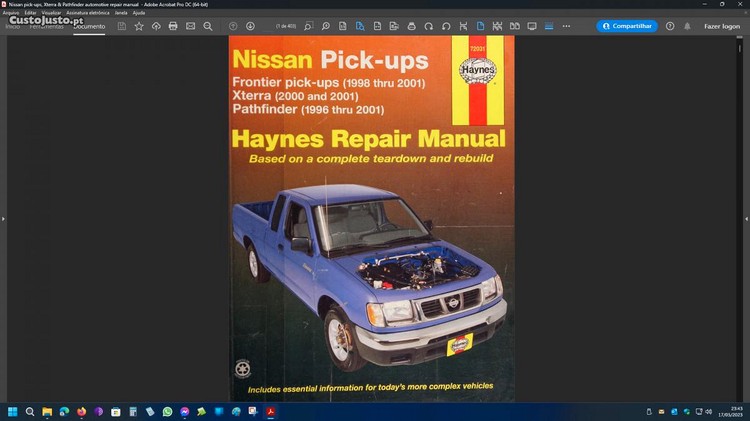Expand the left navigation pane arrow

coord(3,218)
